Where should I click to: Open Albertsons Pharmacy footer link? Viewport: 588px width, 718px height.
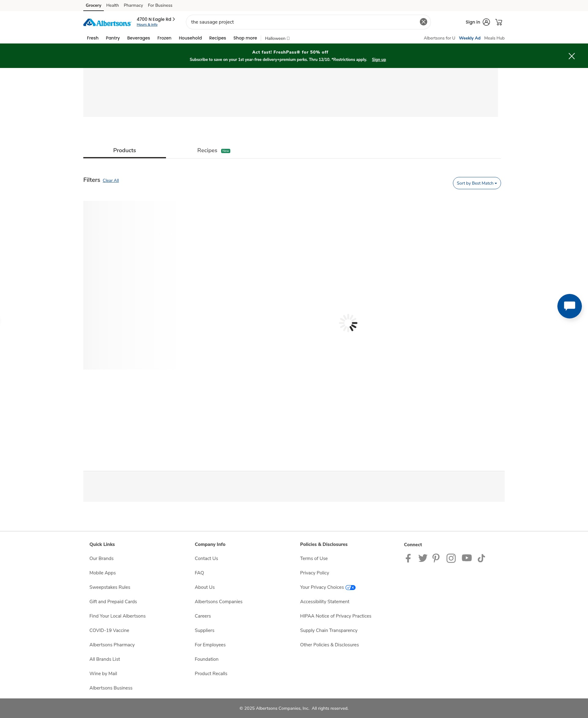(112, 645)
